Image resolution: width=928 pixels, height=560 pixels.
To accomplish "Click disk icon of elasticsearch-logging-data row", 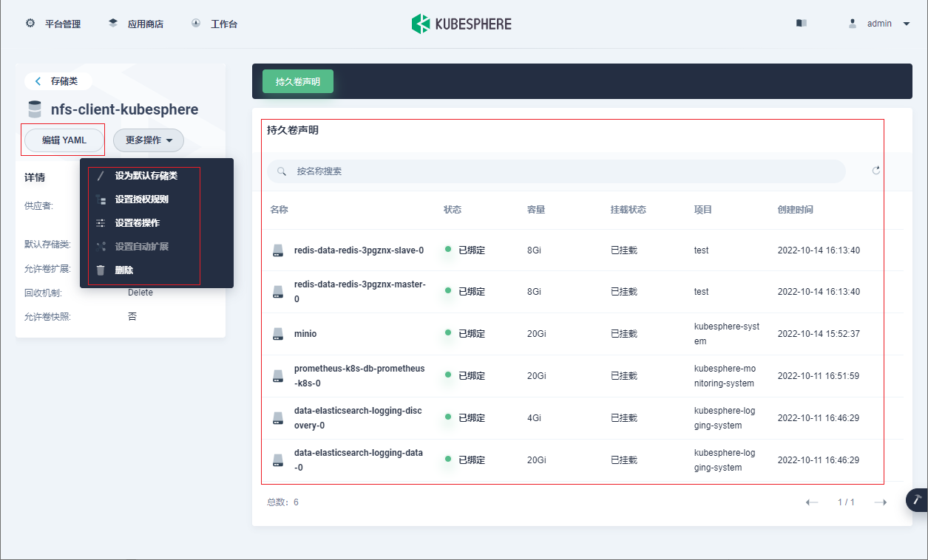I will pyautogui.click(x=277, y=460).
